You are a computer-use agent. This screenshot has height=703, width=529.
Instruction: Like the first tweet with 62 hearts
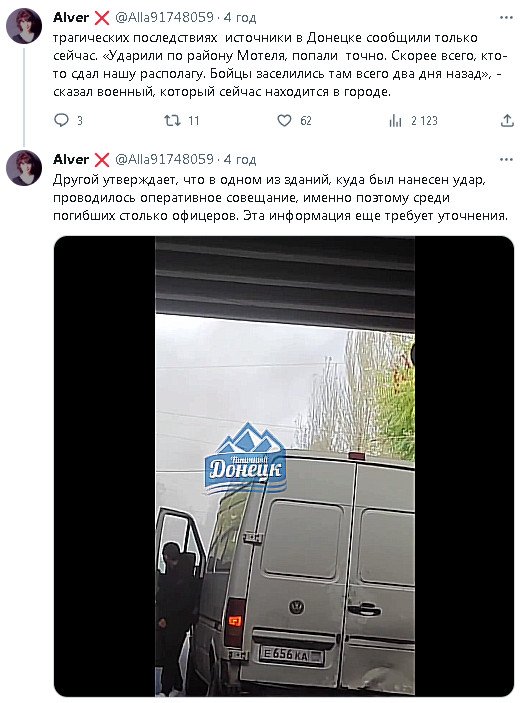(284, 120)
